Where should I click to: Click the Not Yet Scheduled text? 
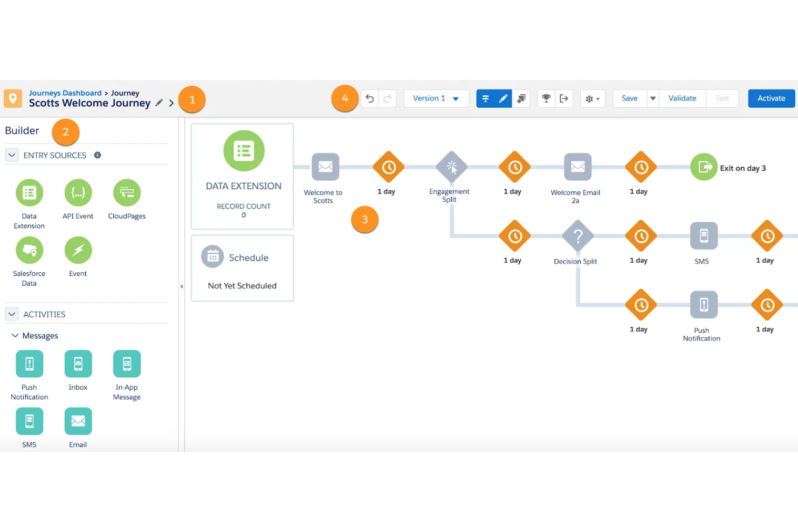242,286
